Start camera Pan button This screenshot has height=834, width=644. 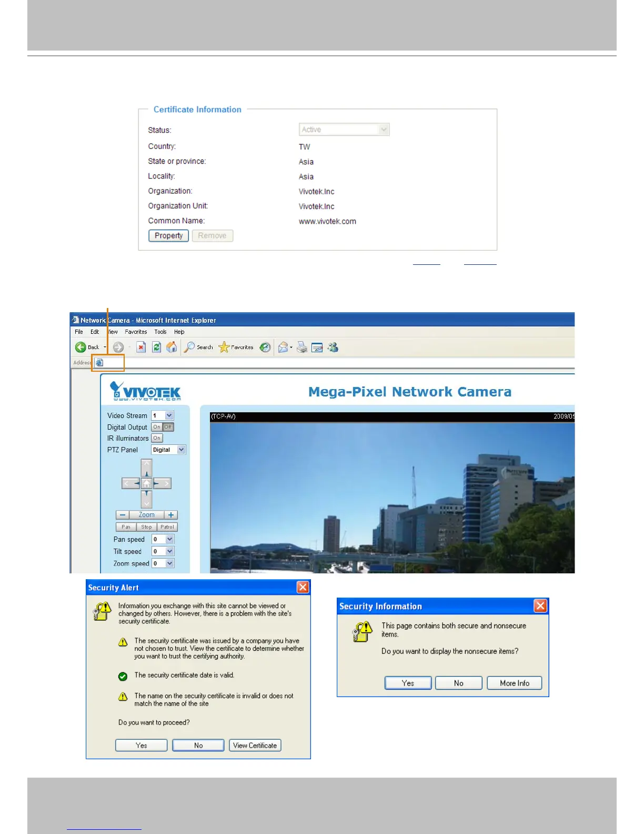[x=126, y=527]
